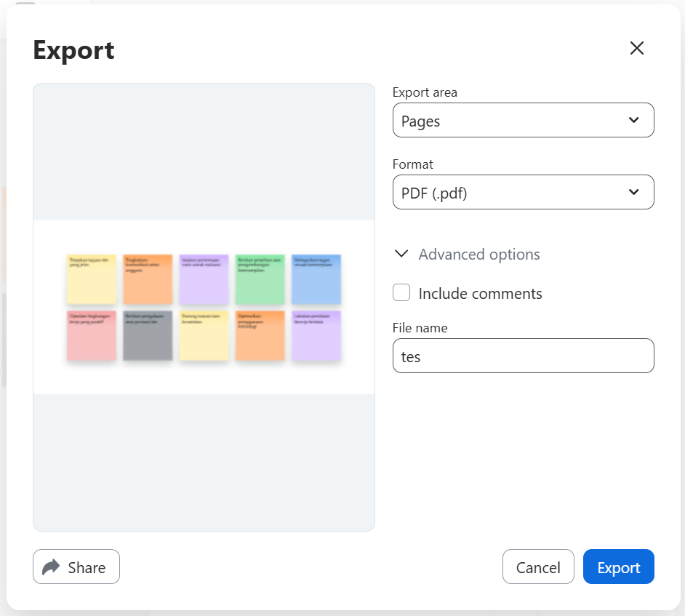Click the top-left yellow sticky note in preview
This screenshot has width=685, height=616.
coord(92,279)
